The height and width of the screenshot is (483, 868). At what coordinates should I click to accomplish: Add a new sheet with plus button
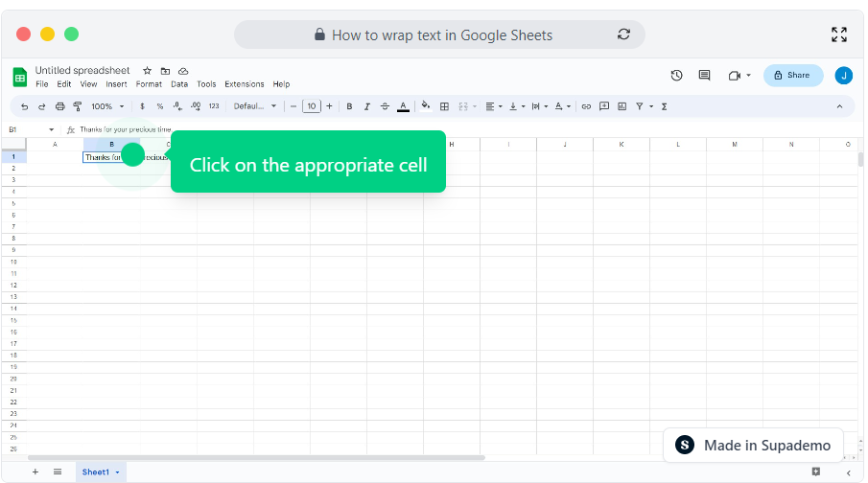tap(35, 471)
